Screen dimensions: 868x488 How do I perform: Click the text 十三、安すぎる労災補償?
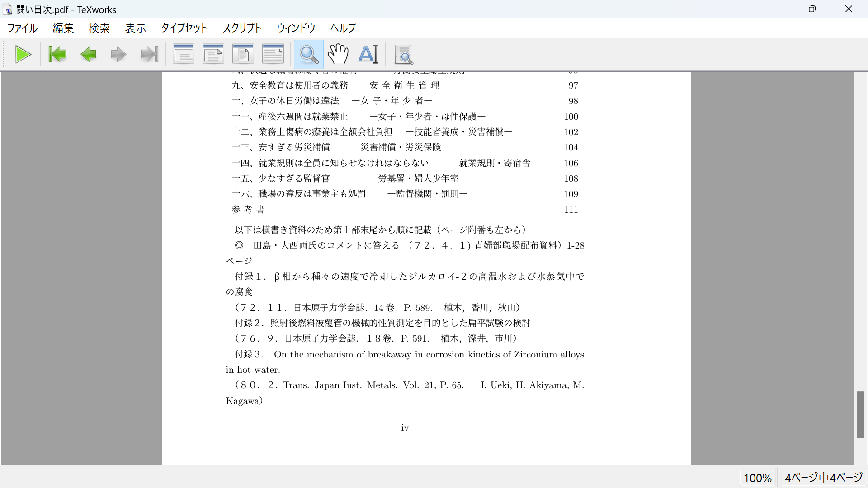pyautogui.click(x=281, y=147)
